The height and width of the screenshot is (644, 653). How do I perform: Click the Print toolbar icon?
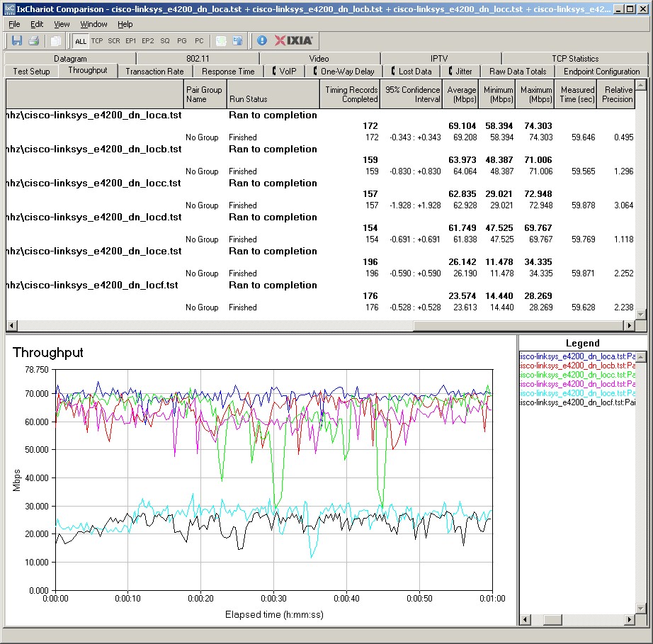[x=34, y=41]
